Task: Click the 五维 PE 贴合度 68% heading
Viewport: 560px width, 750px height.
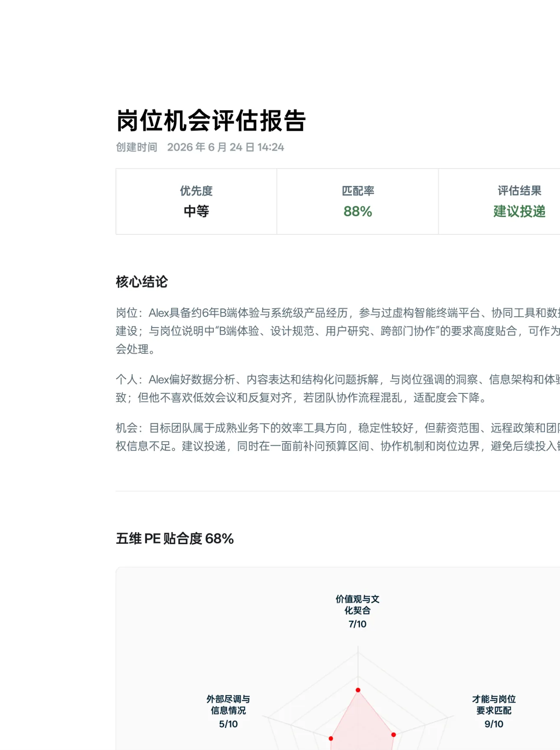Action: (175, 539)
